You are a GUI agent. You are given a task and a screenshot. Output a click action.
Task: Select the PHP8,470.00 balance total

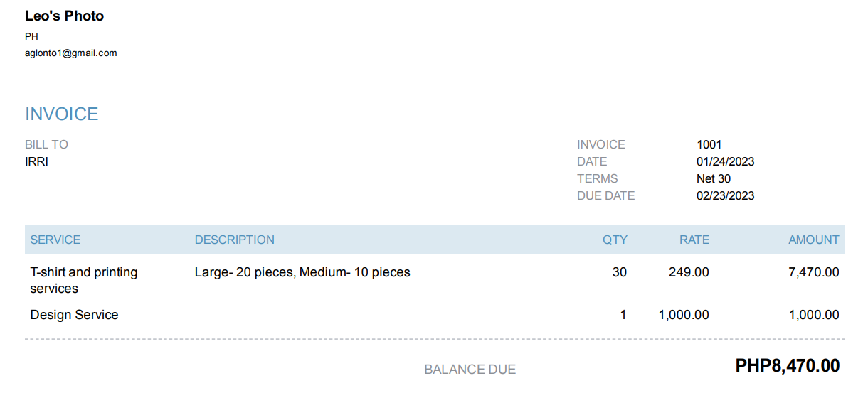tap(787, 367)
